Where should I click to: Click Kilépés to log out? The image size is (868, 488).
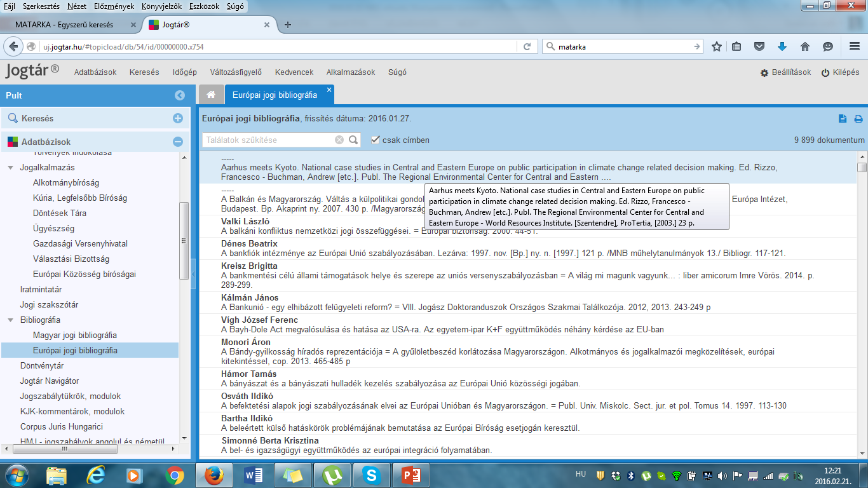[x=840, y=72]
